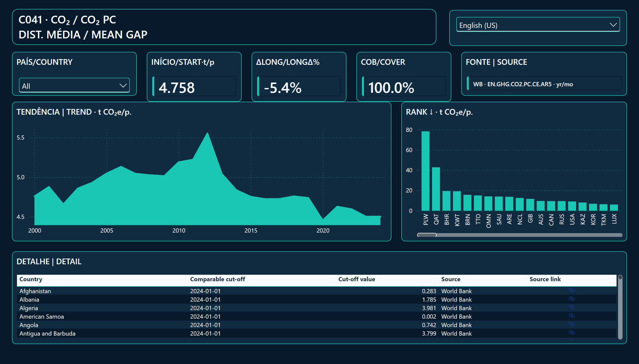The width and height of the screenshot is (639, 364).
Task: Select the USA bar in the rank chart
Action: click(572, 206)
